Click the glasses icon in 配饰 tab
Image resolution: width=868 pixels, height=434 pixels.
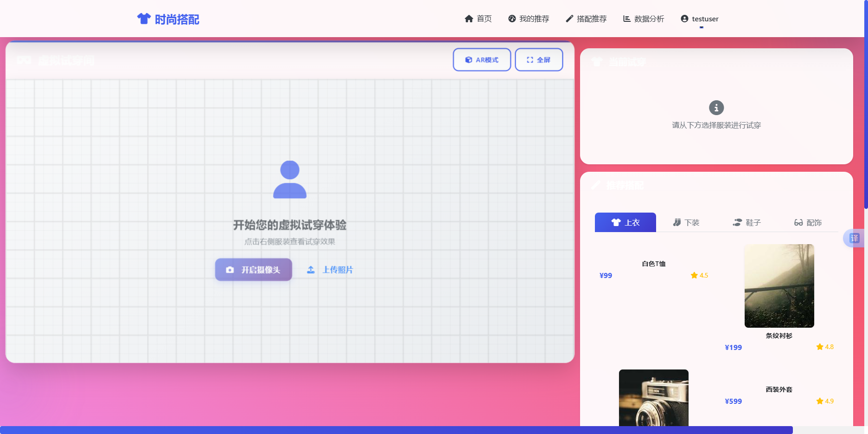798,222
